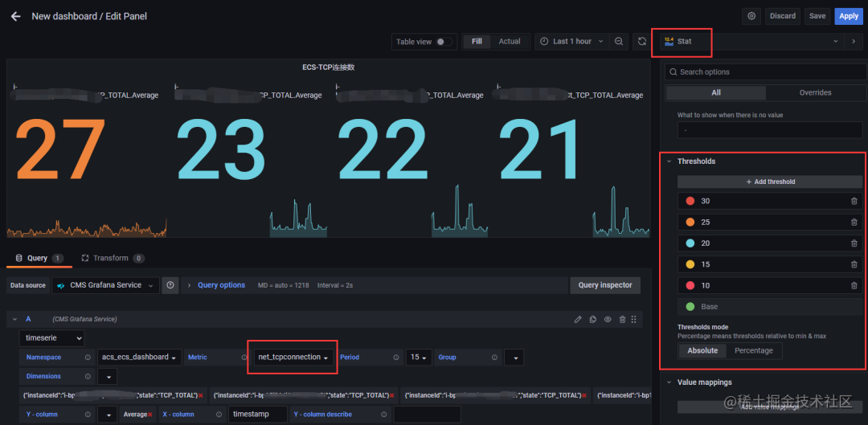Open the net_tcpconnection metric dropdown
Image resolution: width=868 pixels, height=425 pixels.
(x=293, y=358)
